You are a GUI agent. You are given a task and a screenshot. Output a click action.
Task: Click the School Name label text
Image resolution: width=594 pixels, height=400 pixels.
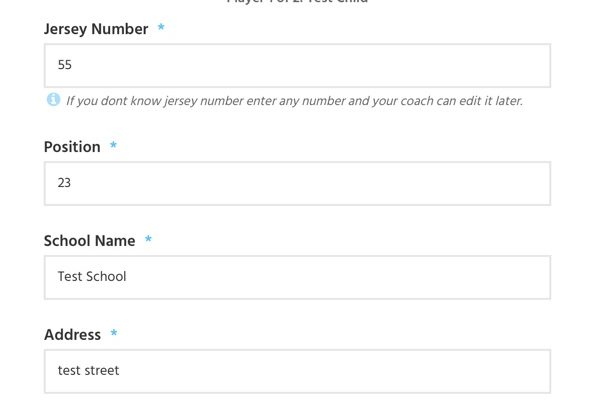(89, 241)
